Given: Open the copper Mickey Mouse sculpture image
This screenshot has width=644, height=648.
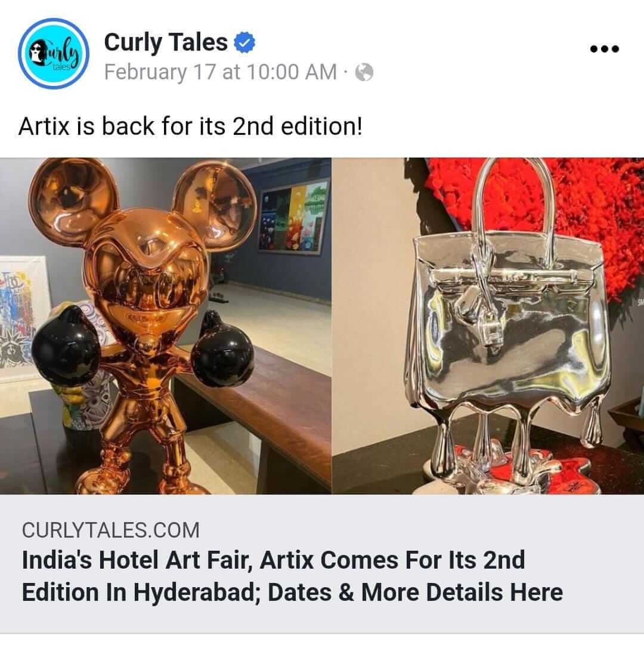Looking at the screenshot, I should tap(165, 326).
